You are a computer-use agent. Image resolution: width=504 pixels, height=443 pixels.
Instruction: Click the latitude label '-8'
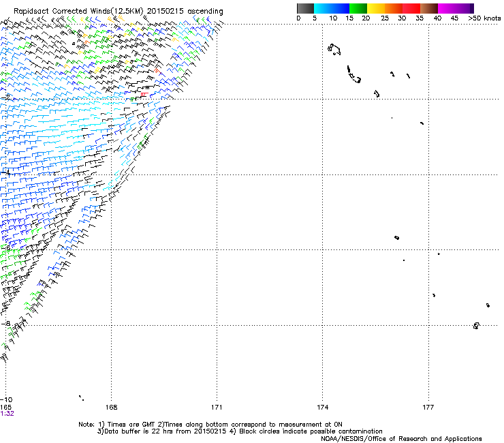tap(5, 323)
